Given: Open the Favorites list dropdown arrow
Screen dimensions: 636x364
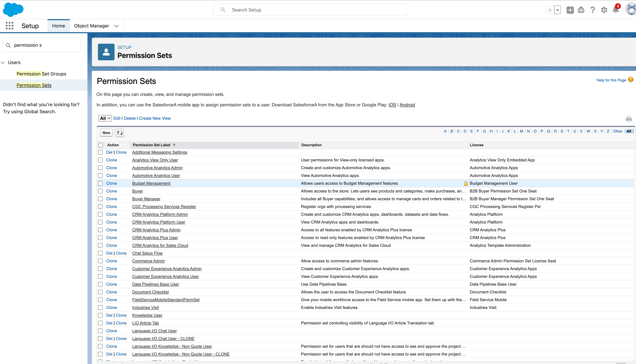Looking at the screenshot, I should coord(557,10).
